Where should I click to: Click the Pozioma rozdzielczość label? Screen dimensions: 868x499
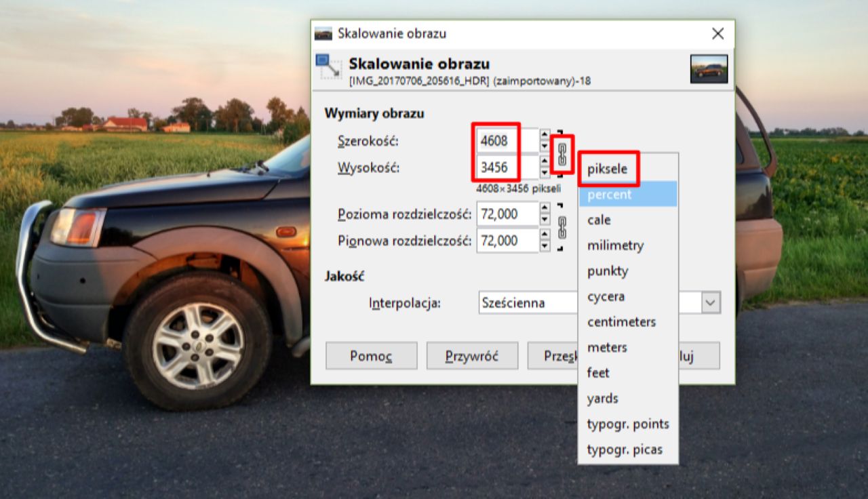click(x=404, y=214)
